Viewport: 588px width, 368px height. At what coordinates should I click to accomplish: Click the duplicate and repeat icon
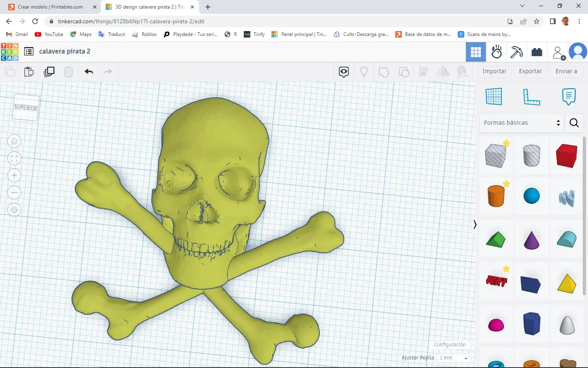(49, 72)
